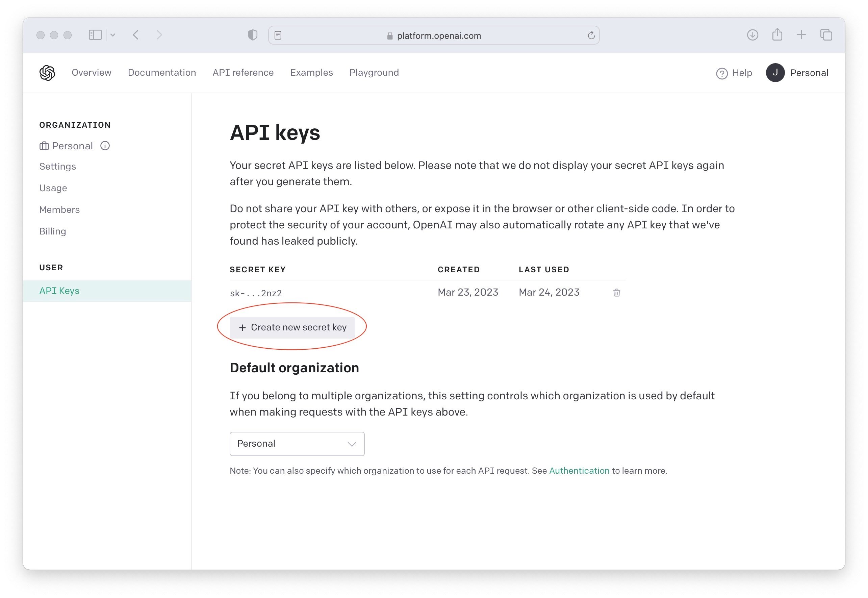Open the Help menu
Screen dimensions: 868x598
(x=733, y=73)
